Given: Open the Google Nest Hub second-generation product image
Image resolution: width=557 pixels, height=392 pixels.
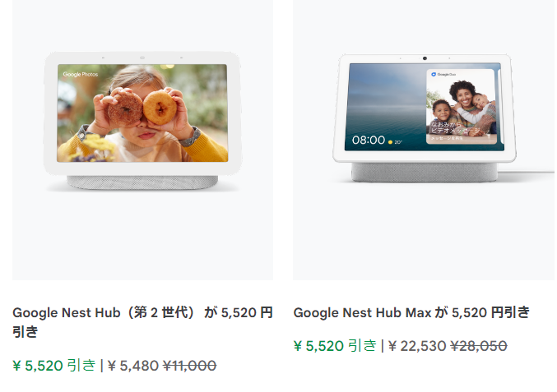Looking at the screenshot, I should point(142,140).
